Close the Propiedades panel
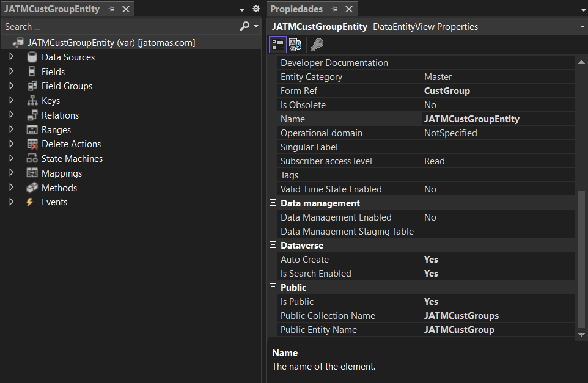Viewport: 588px width, 383px height. 349,9
